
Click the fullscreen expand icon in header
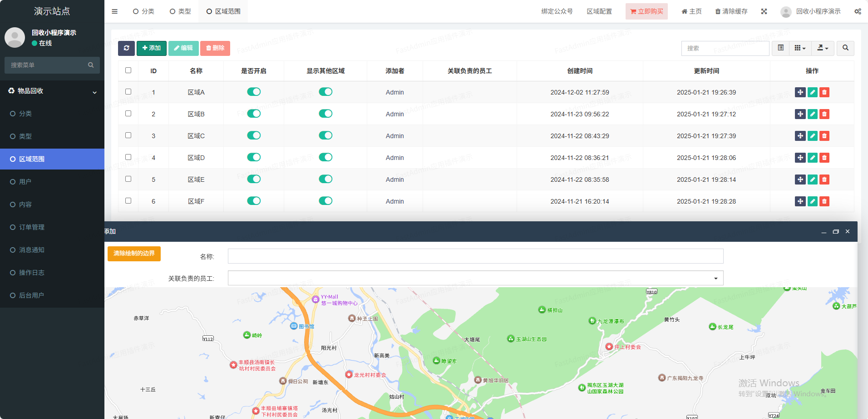point(764,11)
